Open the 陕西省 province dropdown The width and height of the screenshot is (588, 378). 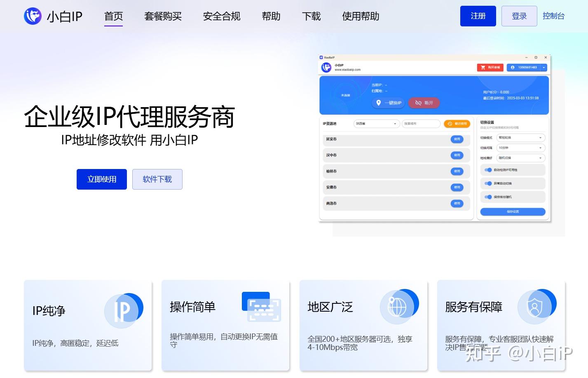pyautogui.click(x=376, y=124)
